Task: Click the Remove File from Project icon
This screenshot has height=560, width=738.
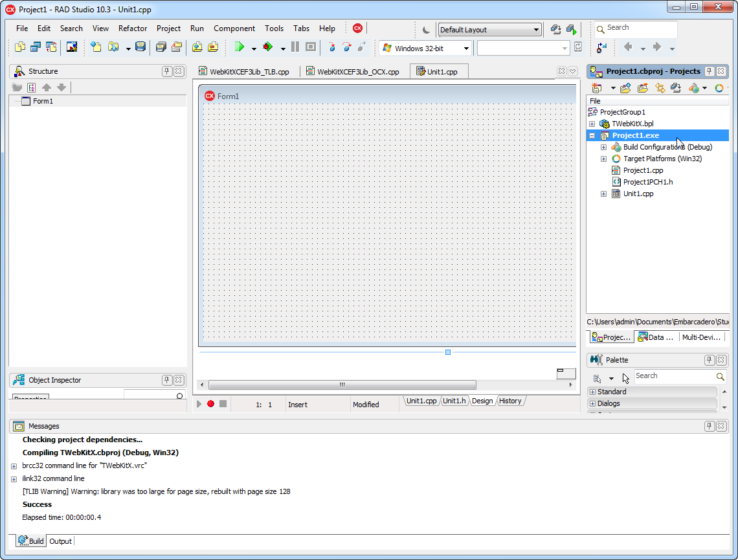Action: (x=213, y=47)
